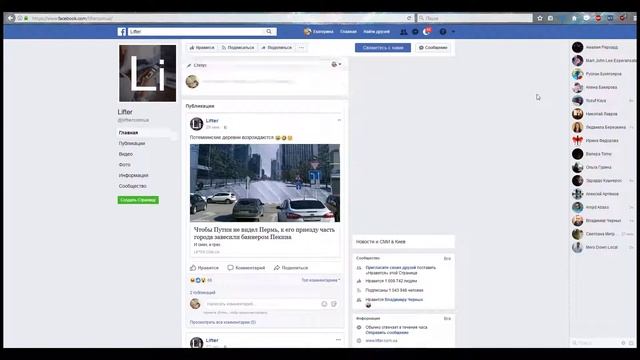Click the post's 'Поделиться' arrow action

point(291,268)
